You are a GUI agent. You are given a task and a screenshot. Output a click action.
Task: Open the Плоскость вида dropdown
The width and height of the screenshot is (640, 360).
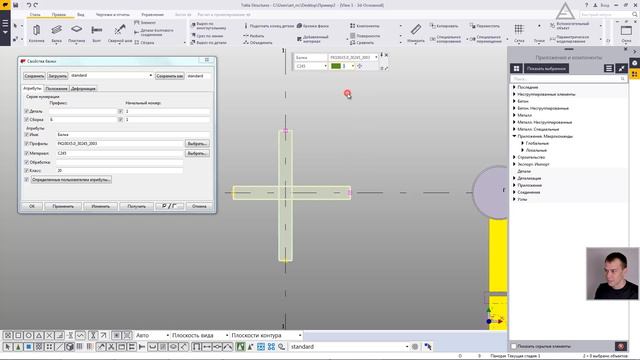tap(227, 335)
